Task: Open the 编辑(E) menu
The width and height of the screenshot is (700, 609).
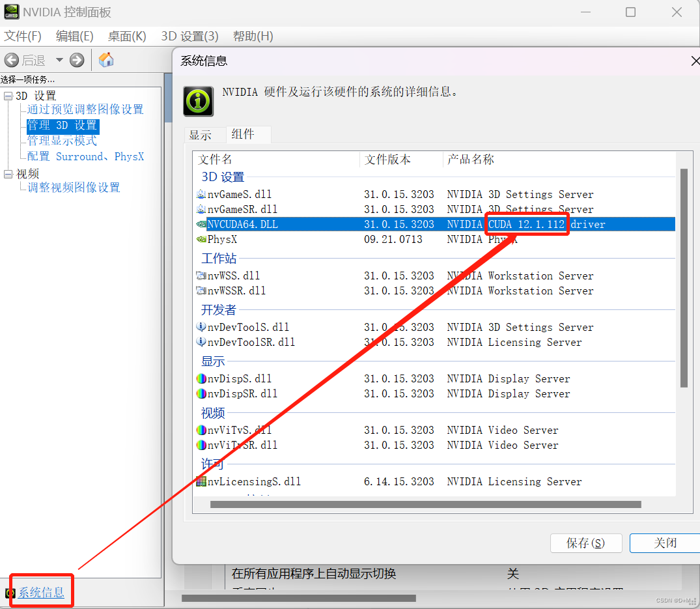Action: tap(74, 36)
